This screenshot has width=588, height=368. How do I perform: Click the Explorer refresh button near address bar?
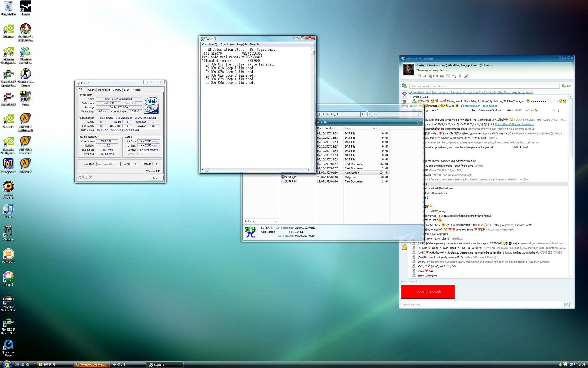click(x=363, y=114)
